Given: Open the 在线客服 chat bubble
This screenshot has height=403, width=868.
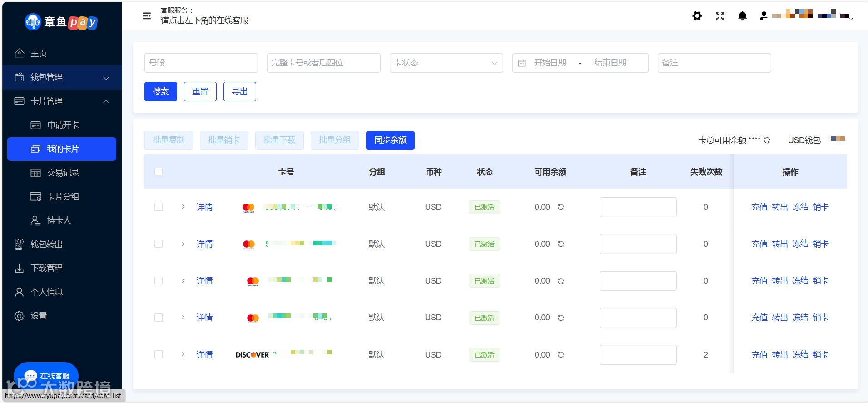Looking at the screenshot, I should coord(46,376).
